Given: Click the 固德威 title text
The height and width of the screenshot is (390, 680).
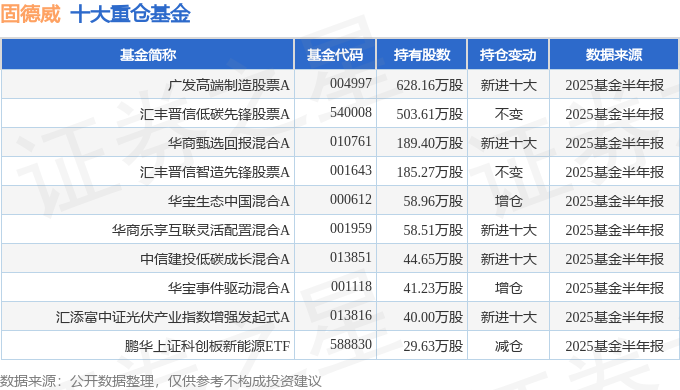Looking at the screenshot, I should tap(30, 13).
